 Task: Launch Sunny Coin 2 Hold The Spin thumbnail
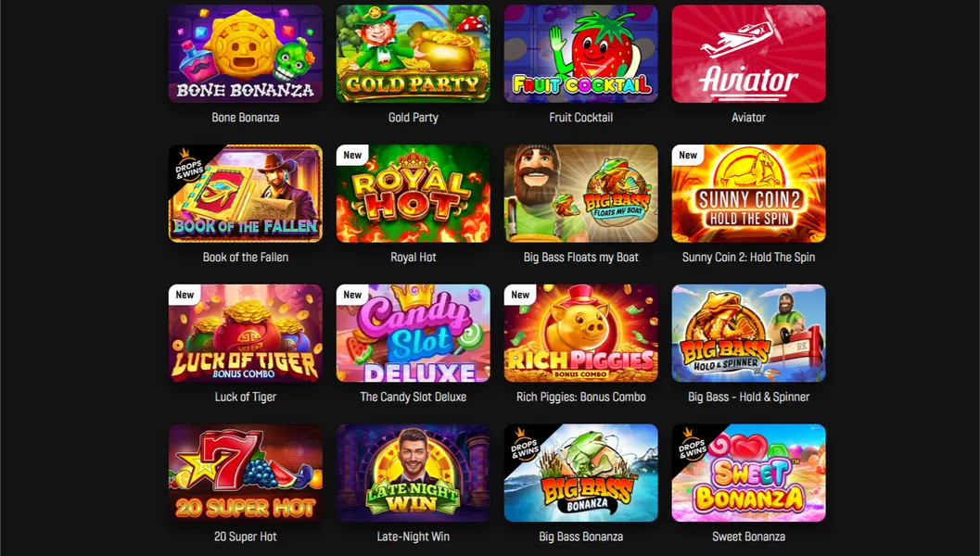[748, 194]
